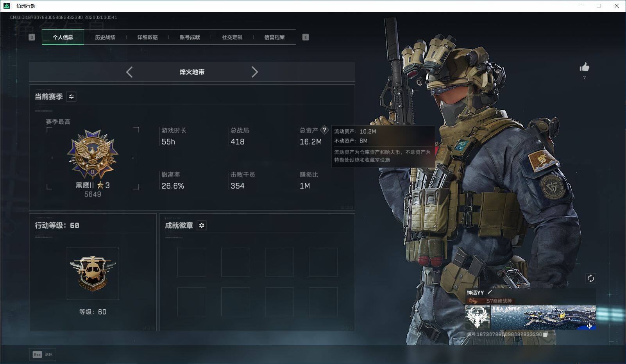Screen dimensions: 626x364
Task: Click the E key next-tab icon
Action: click(306, 37)
